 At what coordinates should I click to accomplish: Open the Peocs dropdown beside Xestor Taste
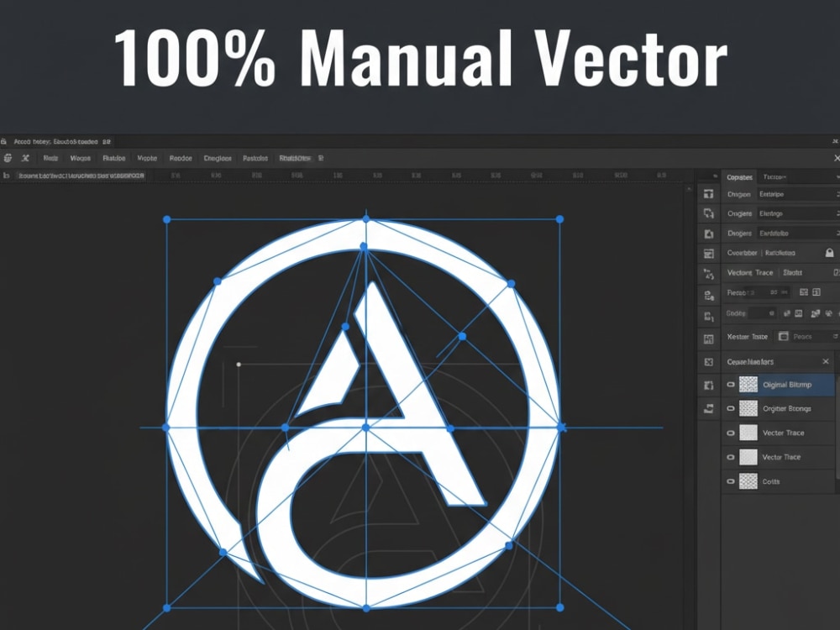point(809,337)
